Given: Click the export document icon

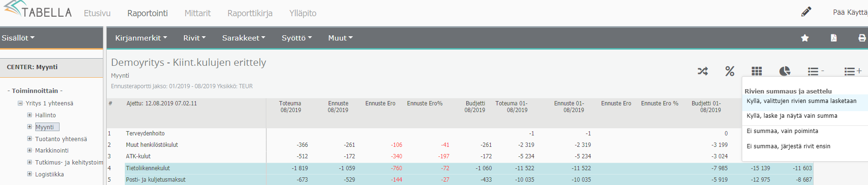Looking at the screenshot, I should click(834, 38).
